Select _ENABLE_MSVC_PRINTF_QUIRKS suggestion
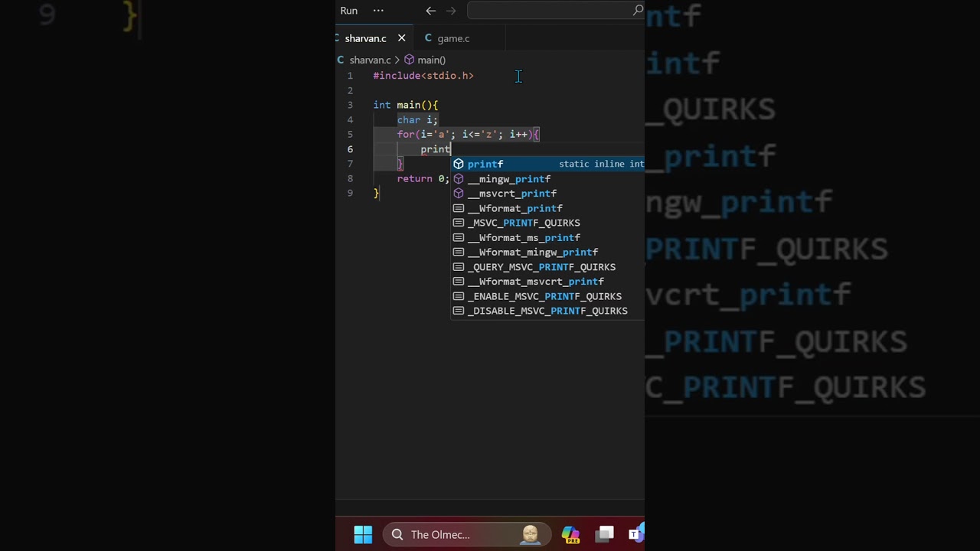The height and width of the screenshot is (551, 980). (547, 296)
